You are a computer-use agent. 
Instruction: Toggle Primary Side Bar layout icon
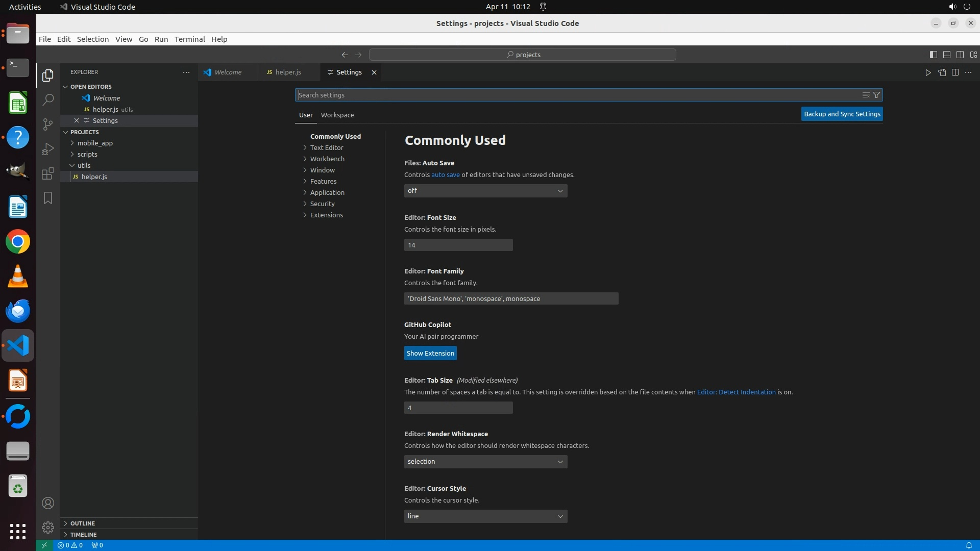(933, 55)
